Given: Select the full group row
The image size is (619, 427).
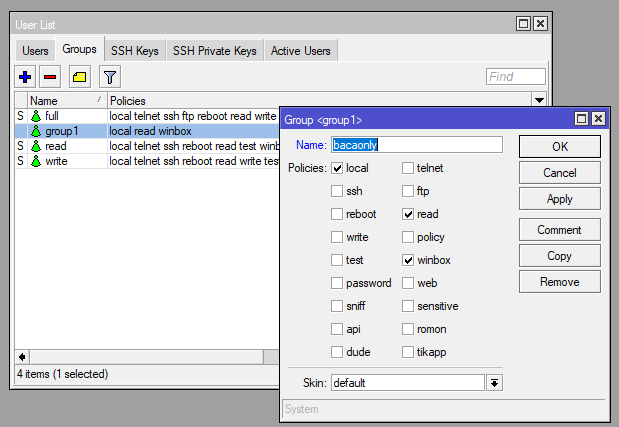Looking at the screenshot, I should point(147,116).
